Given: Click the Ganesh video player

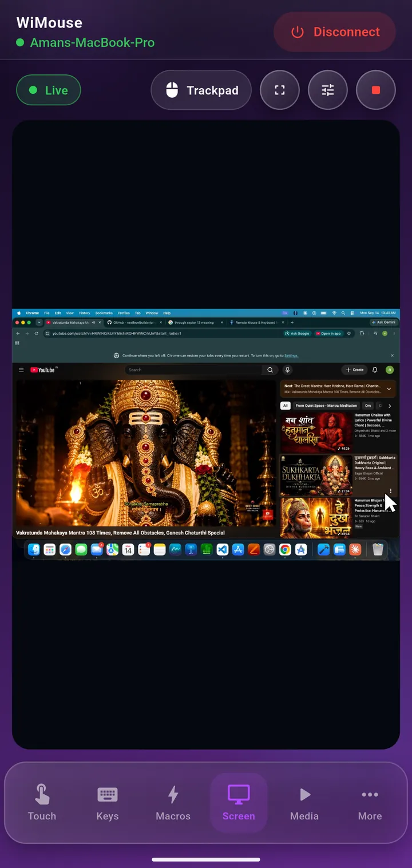Looking at the screenshot, I should tap(146, 453).
